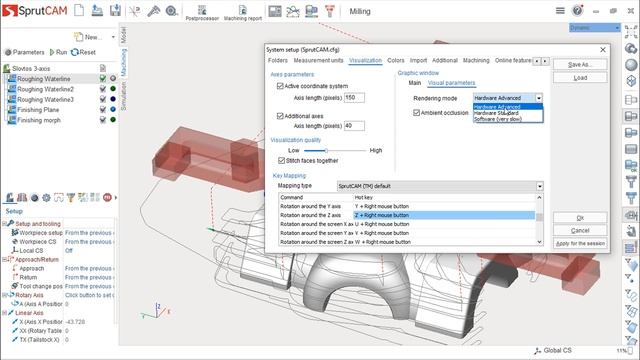Image resolution: width=640 pixels, height=360 pixels.
Task: Click the fit-to-view icon at top right
Action: [x=631, y=31]
